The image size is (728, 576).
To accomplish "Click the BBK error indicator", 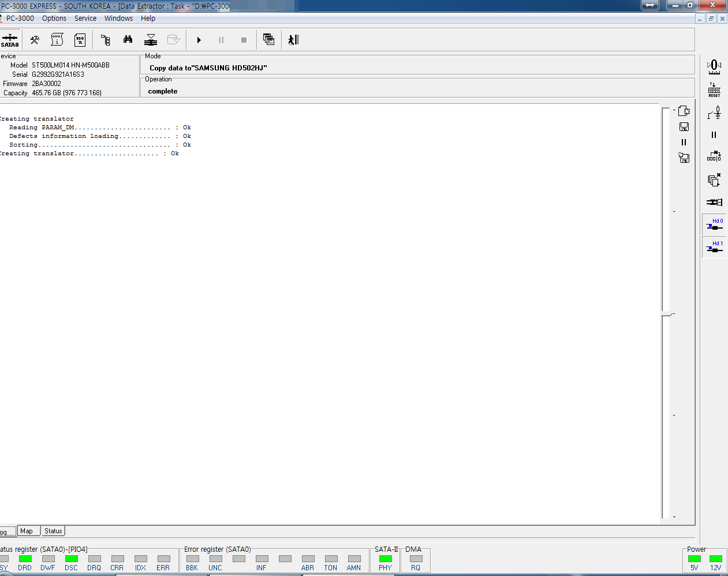I will tap(192, 559).
